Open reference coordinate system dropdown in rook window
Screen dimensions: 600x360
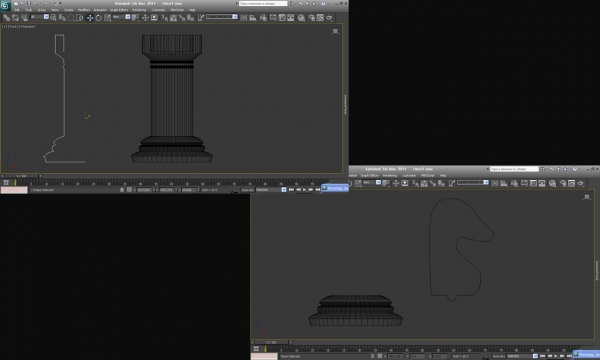(x=121, y=17)
